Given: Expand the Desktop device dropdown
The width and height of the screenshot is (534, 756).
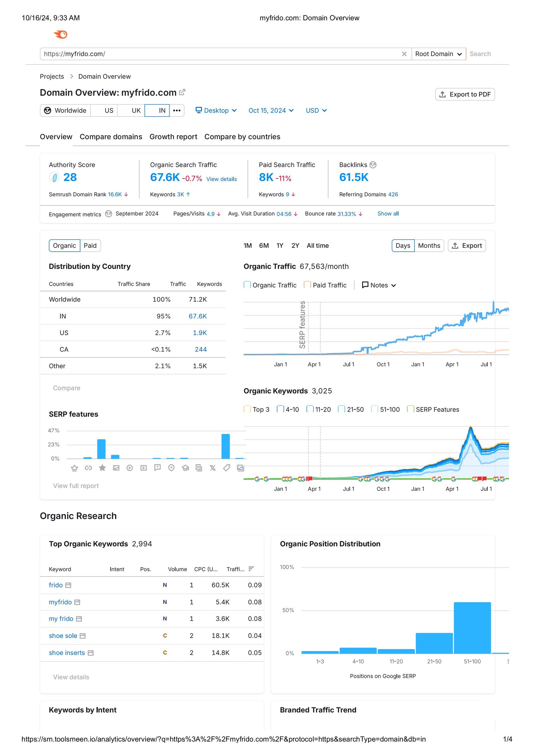Looking at the screenshot, I should pyautogui.click(x=216, y=110).
